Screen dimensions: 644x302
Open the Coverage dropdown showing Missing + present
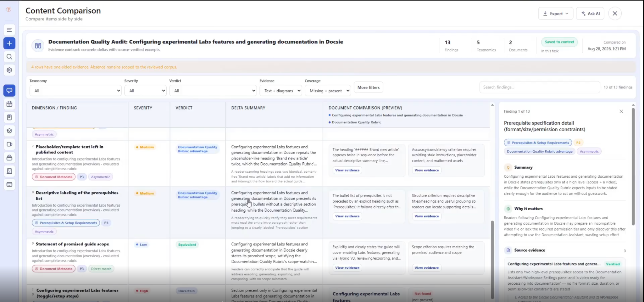pos(328,91)
